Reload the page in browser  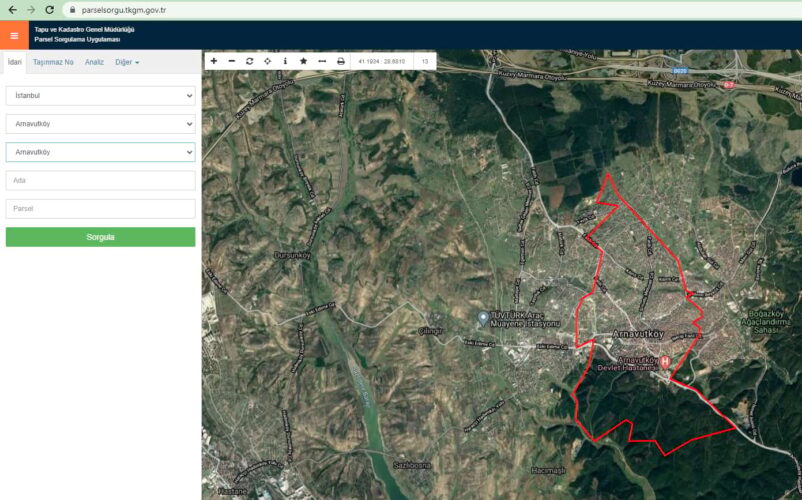click(x=49, y=9)
